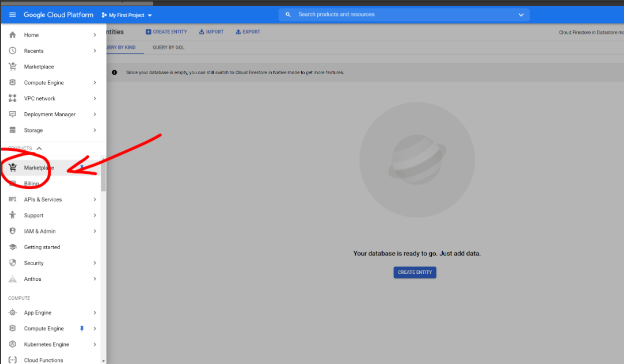Click the Kubernetes Engine icon
The height and width of the screenshot is (364, 624).
(x=13, y=344)
